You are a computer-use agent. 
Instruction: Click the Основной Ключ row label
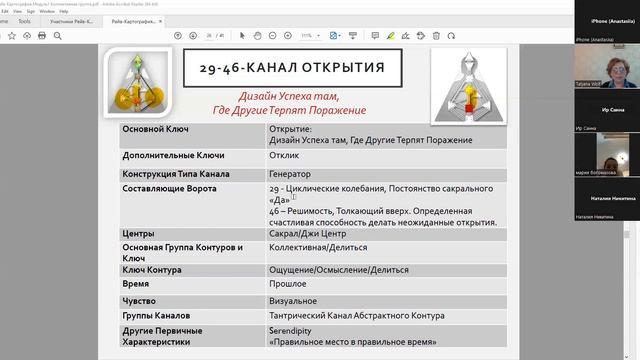(x=156, y=129)
